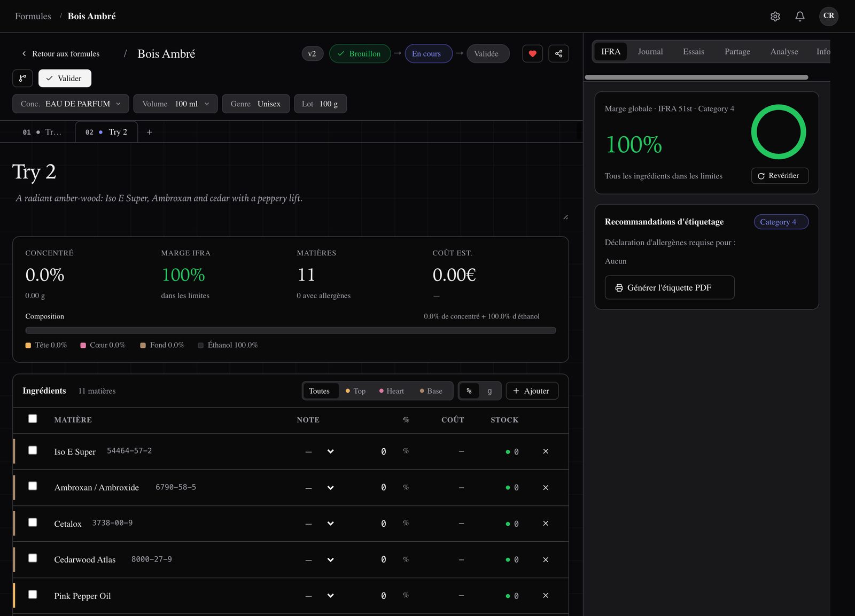855x616 pixels.
Task: Select the 01 trial tab
Action: pos(42,132)
